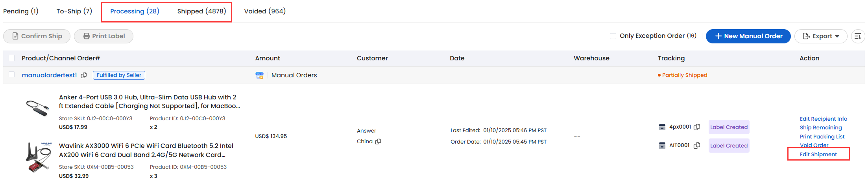Copy the customer China address
This screenshot has width=868, height=185.
(378, 142)
